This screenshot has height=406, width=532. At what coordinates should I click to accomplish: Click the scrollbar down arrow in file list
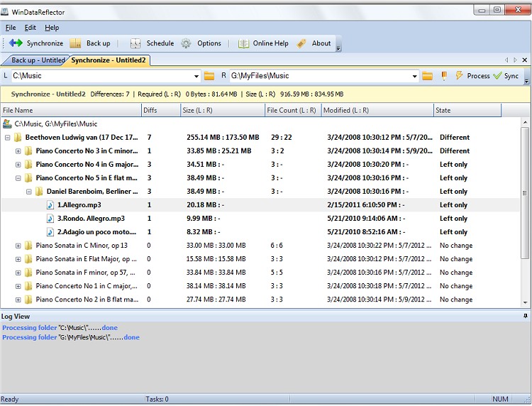(x=525, y=302)
